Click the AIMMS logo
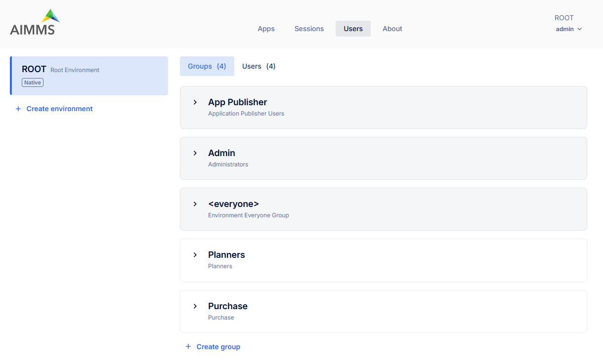Viewport: 603px width, 364px height. [34, 21]
